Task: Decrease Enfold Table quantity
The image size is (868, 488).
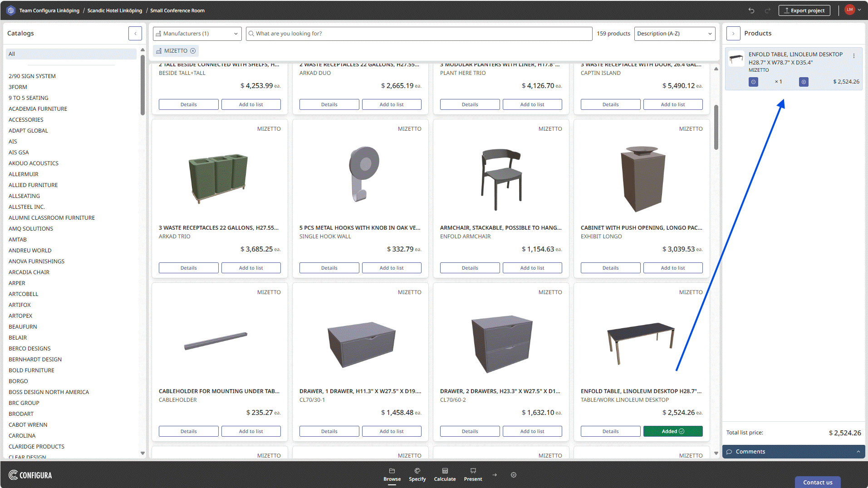Action: [x=753, y=82]
